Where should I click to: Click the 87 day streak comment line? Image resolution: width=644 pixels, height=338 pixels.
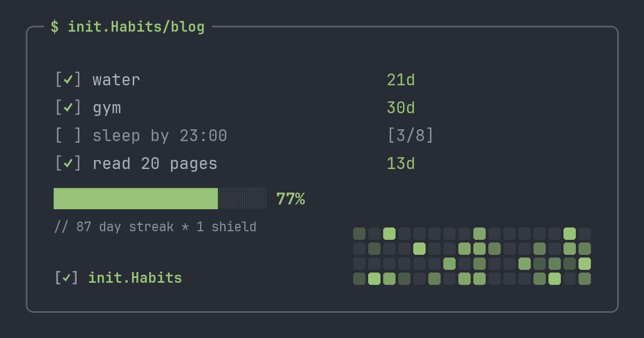coord(155,226)
